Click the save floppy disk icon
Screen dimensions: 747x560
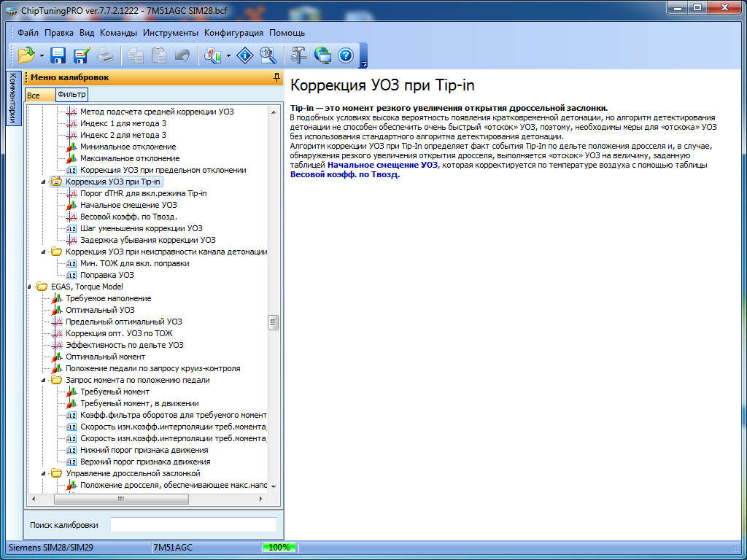(58, 55)
